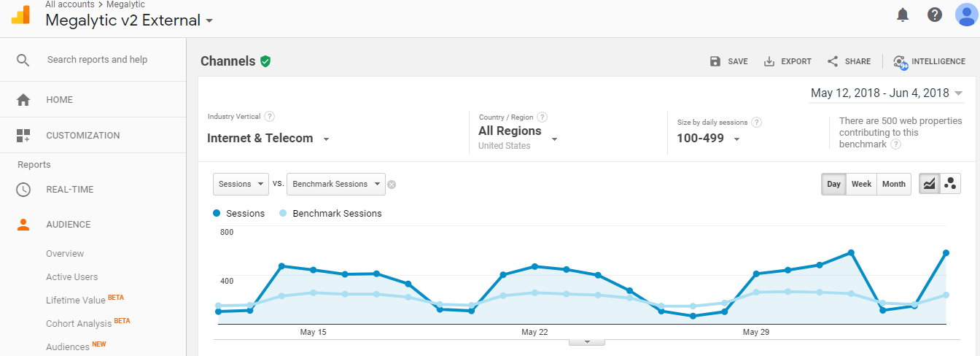Set graph granularity to Week
This screenshot has height=356, width=980.
[x=861, y=184]
